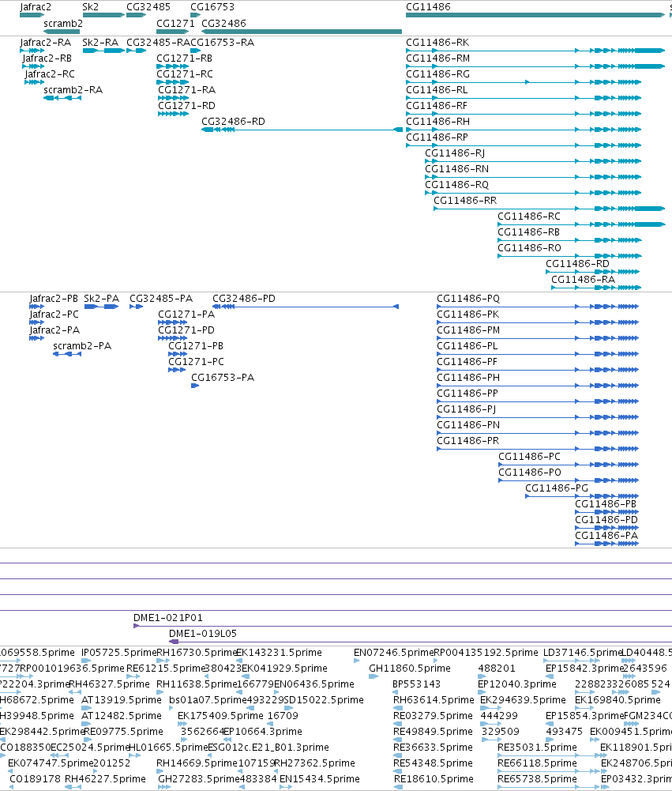672x791 pixels.
Task: Select transcript Jafrac2-RB label
Action: (x=47, y=58)
